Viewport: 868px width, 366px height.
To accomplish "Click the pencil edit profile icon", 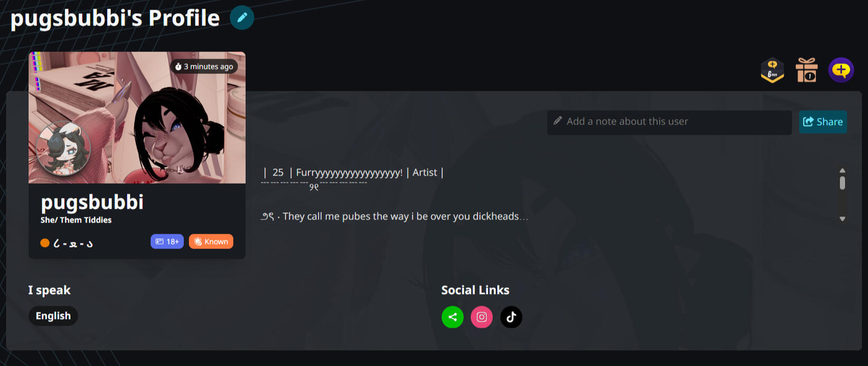I will tap(242, 17).
